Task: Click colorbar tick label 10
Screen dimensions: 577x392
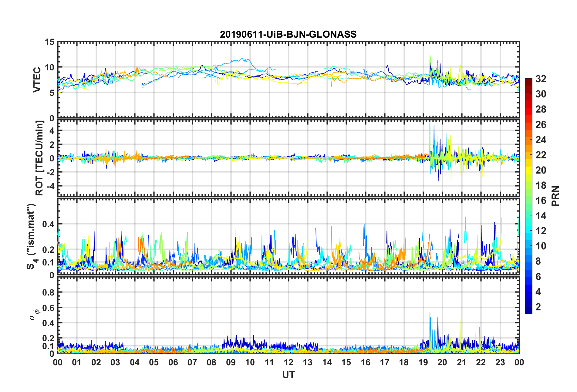Action: click(x=541, y=246)
